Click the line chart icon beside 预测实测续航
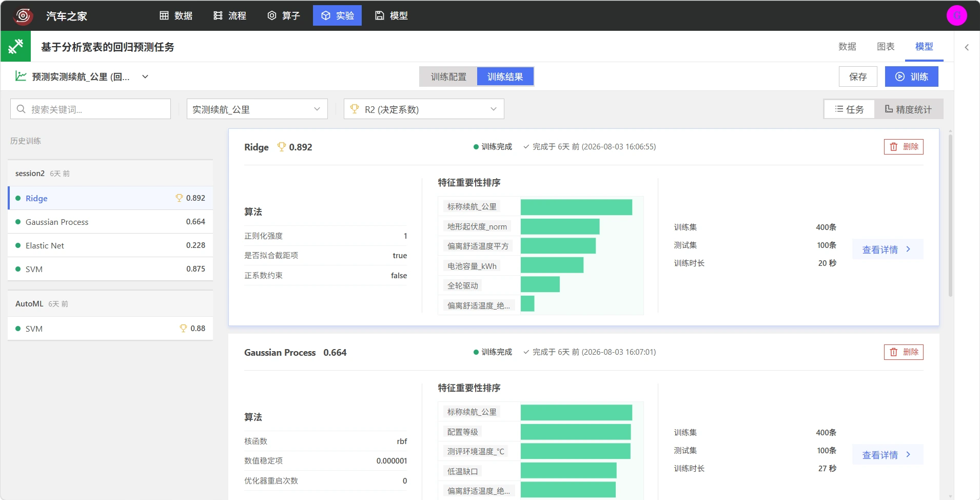The height and width of the screenshot is (500, 980). pos(21,76)
